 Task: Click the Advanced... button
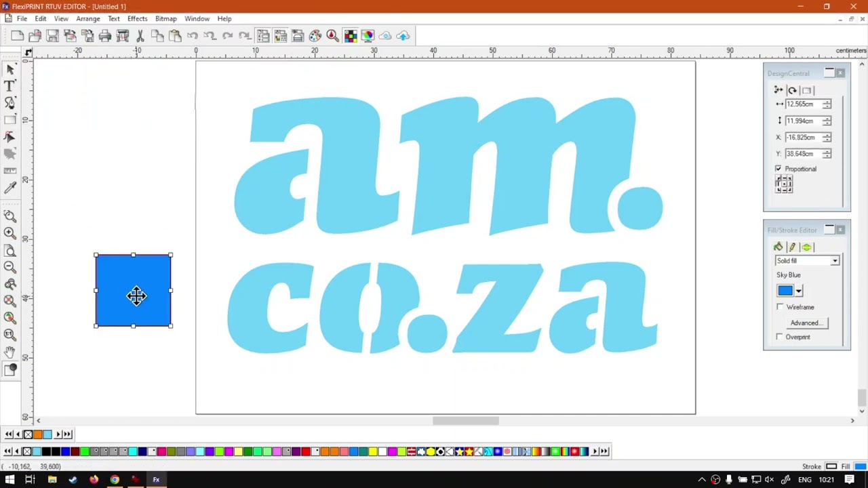coord(806,323)
